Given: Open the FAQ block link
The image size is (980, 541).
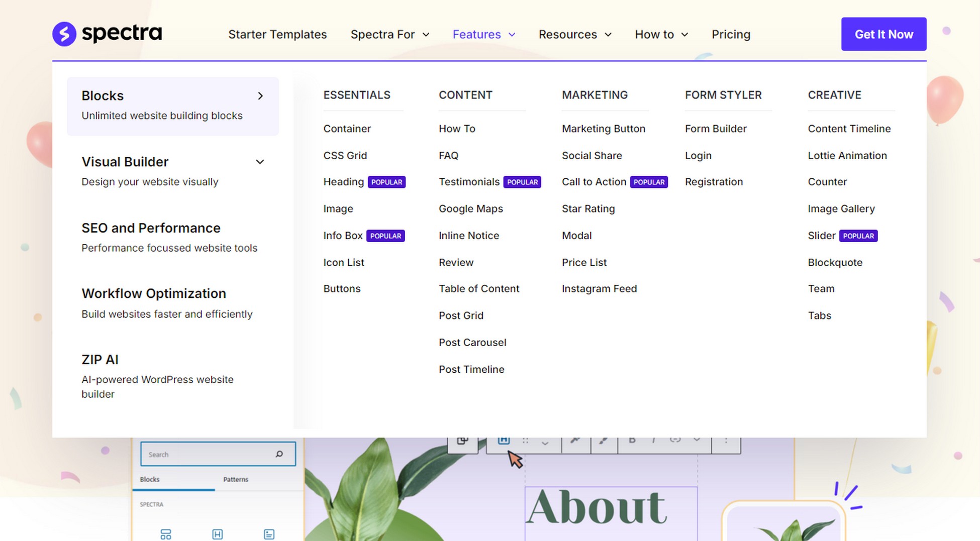Looking at the screenshot, I should 448,156.
